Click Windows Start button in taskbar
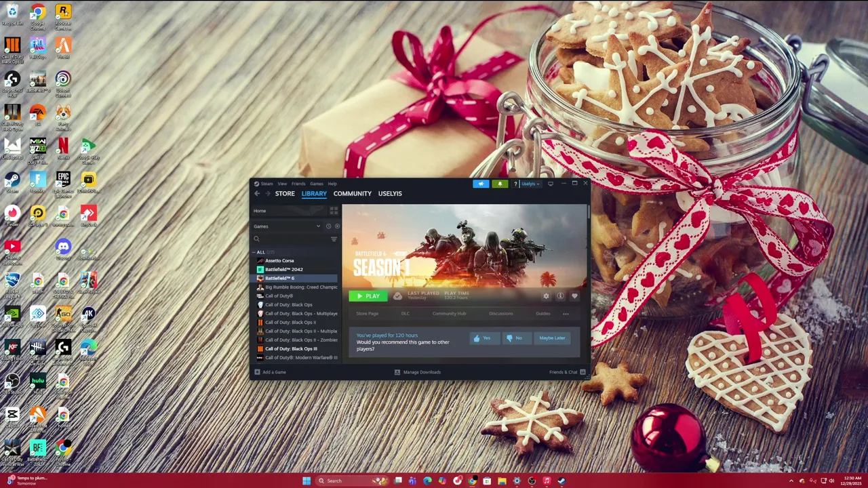Image resolution: width=868 pixels, height=488 pixels. [x=307, y=481]
